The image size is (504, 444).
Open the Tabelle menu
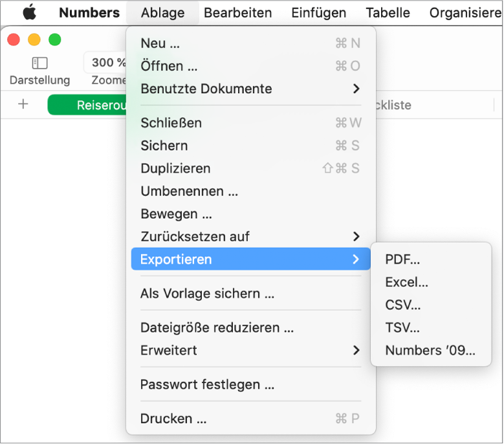[x=388, y=13]
